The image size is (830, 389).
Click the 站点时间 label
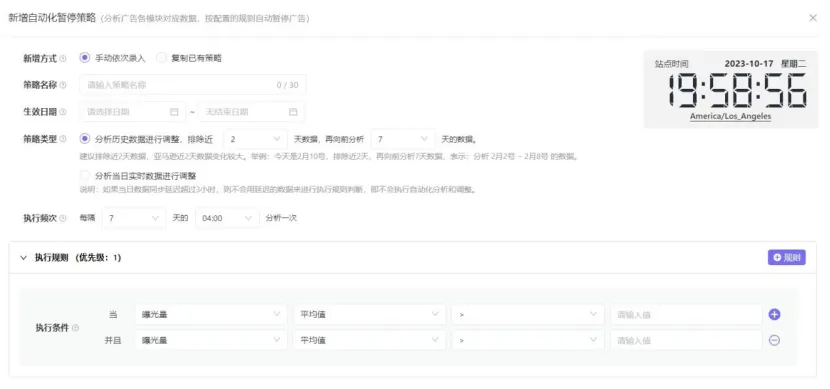671,64
